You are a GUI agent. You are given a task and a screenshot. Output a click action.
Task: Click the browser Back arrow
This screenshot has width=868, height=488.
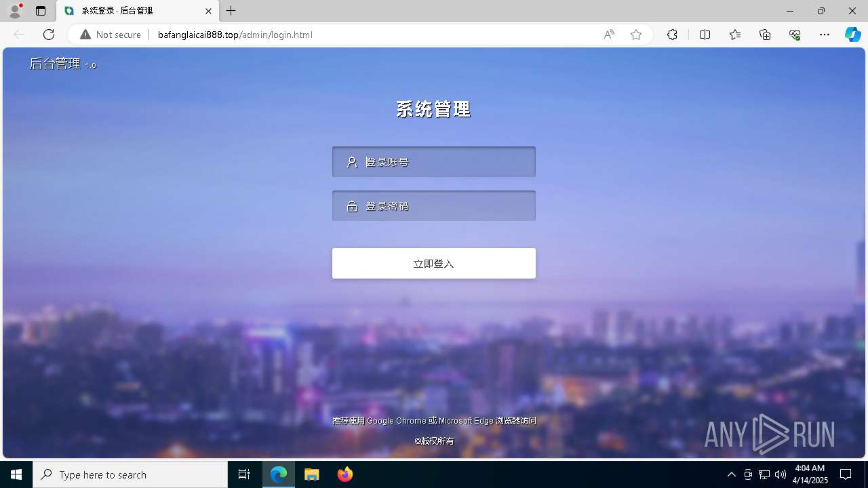click(19, 35)
